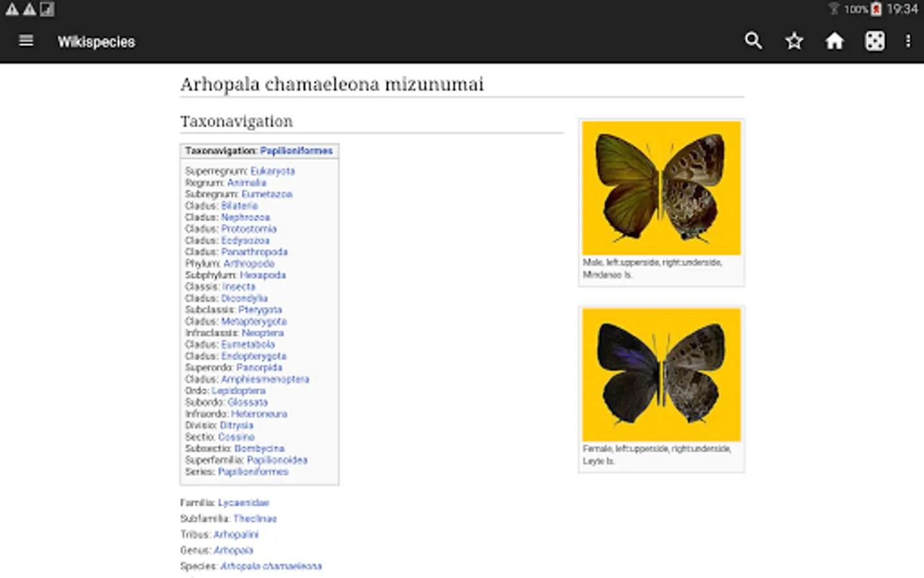Go to the home page icon
The height and width of the screenshot is (578, 924).
(834, 41)
